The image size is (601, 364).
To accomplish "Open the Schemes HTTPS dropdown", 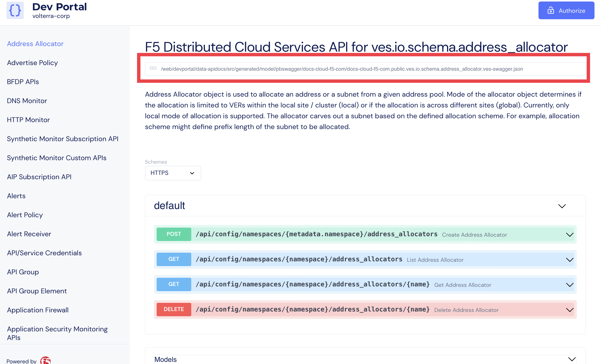I will coord(173,173).
